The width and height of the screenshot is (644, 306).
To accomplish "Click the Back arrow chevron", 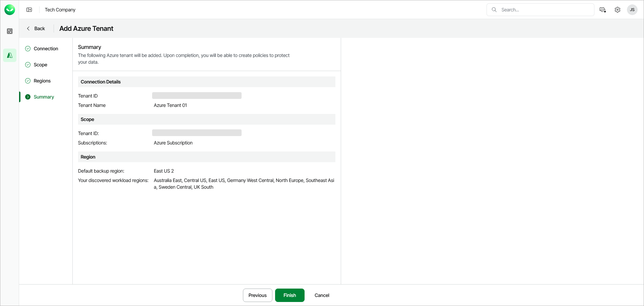I will tap(28, 28).
